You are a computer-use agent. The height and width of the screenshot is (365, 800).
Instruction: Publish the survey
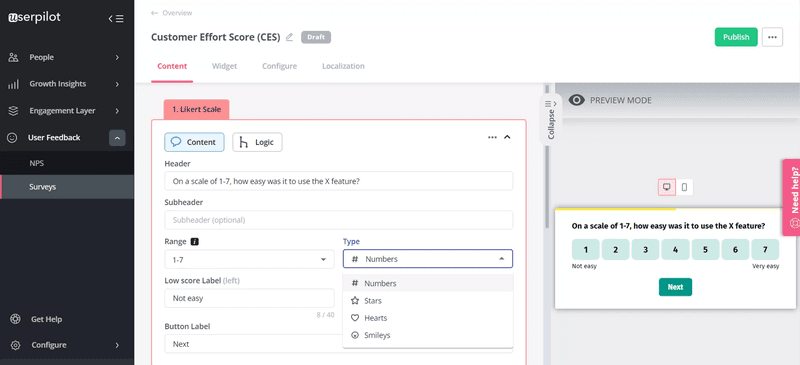736,37
